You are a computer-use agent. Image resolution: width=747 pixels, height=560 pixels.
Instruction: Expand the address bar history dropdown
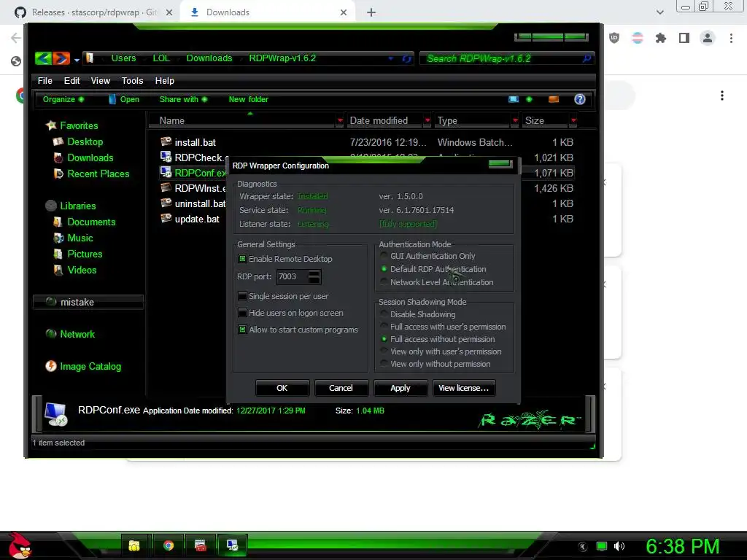point(391,58)
